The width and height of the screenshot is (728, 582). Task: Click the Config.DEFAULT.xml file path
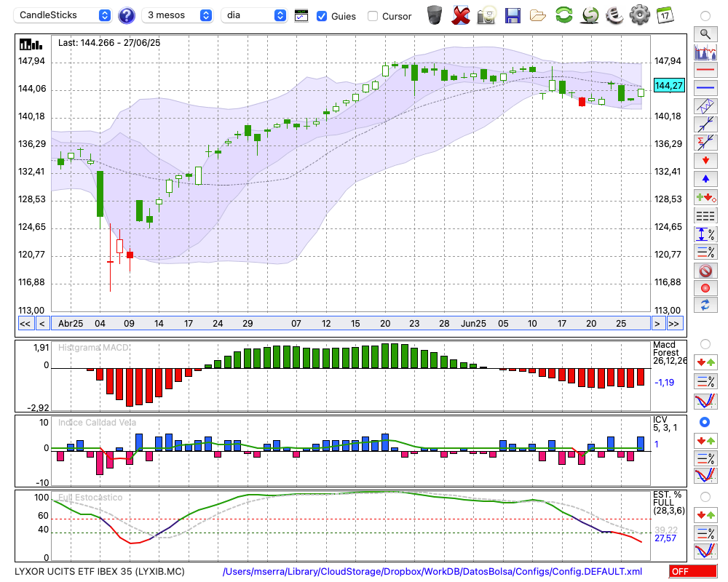click(432, 571)
